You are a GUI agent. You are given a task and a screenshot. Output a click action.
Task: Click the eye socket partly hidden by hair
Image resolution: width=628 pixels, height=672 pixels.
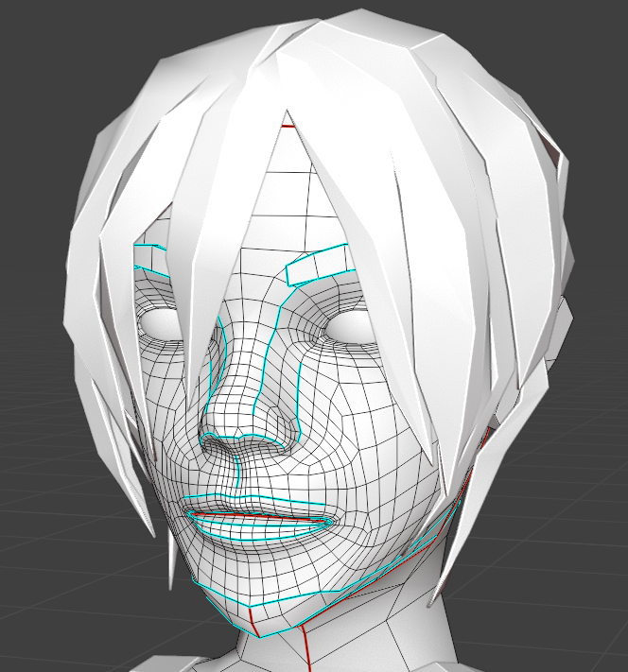(160, 322)
